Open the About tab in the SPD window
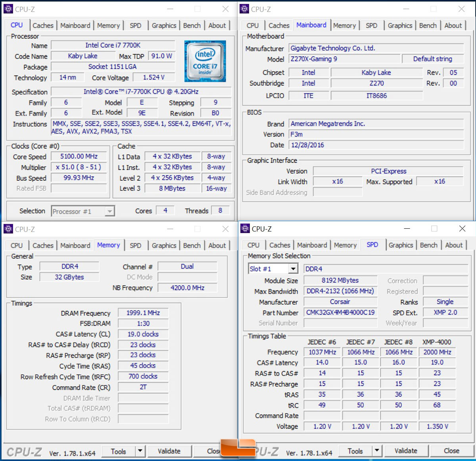This screenshot has width=476, height=461. point(454,245)
